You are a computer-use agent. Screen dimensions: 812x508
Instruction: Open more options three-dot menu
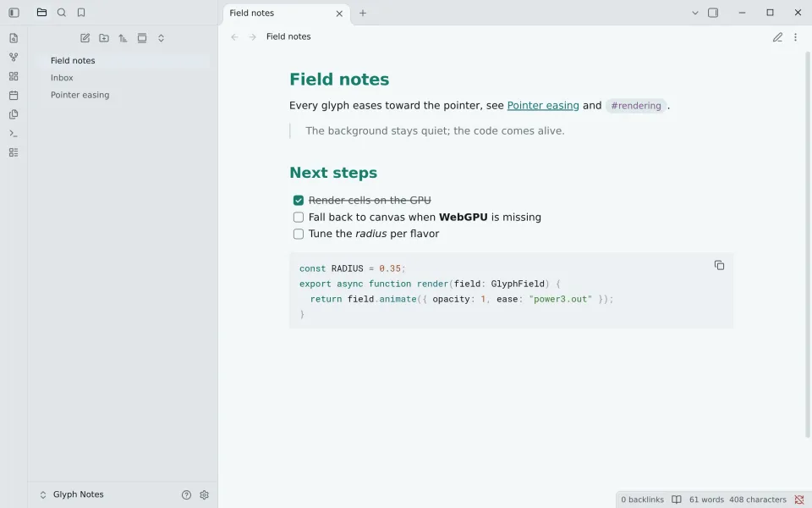[x=795, y=36]
